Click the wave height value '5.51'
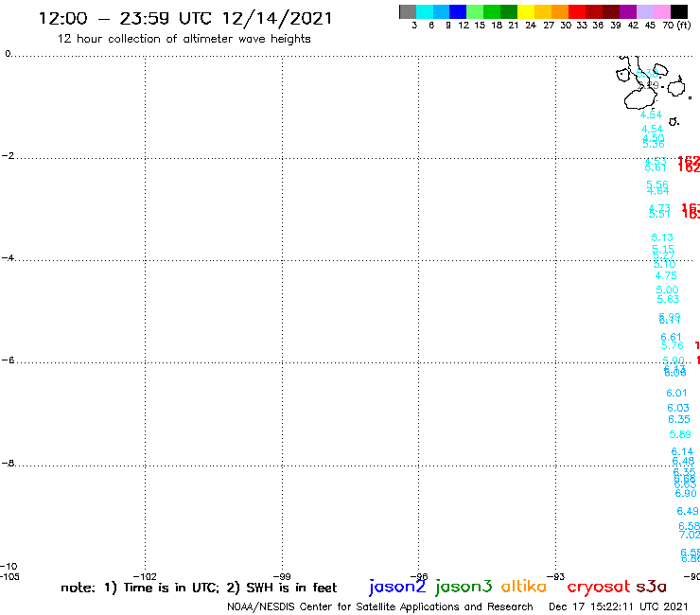This screenshot has height=615, width=700. pos(659,215)
